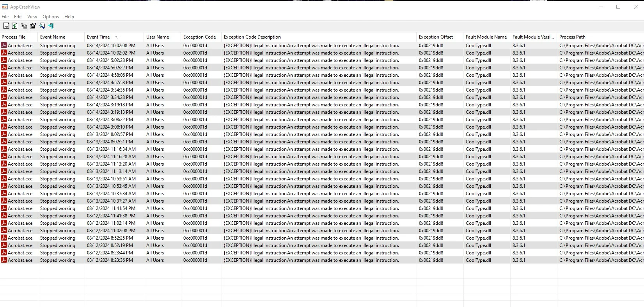Click All Users in the 3:34:35 PM row
Viewport: 644px width, 307px height.
tap(155, 90)
